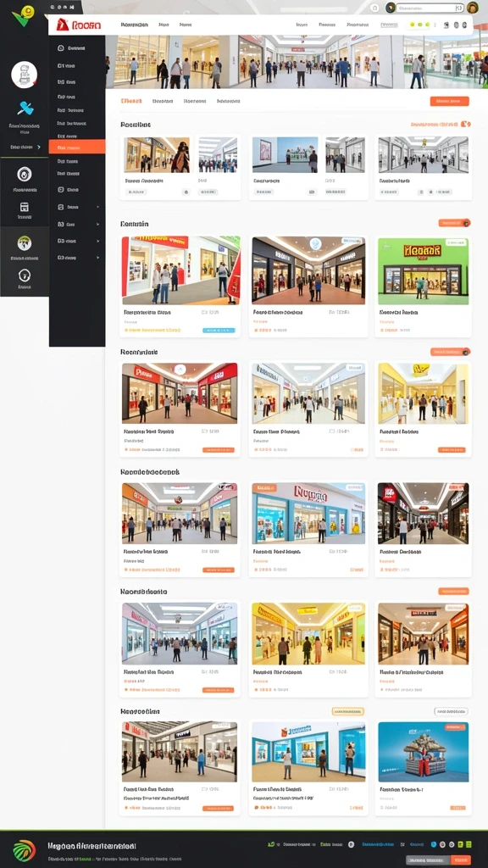This screenshot has height=868, width=488.
Task: Click the orange button right of the tabs
Action: 449,102
